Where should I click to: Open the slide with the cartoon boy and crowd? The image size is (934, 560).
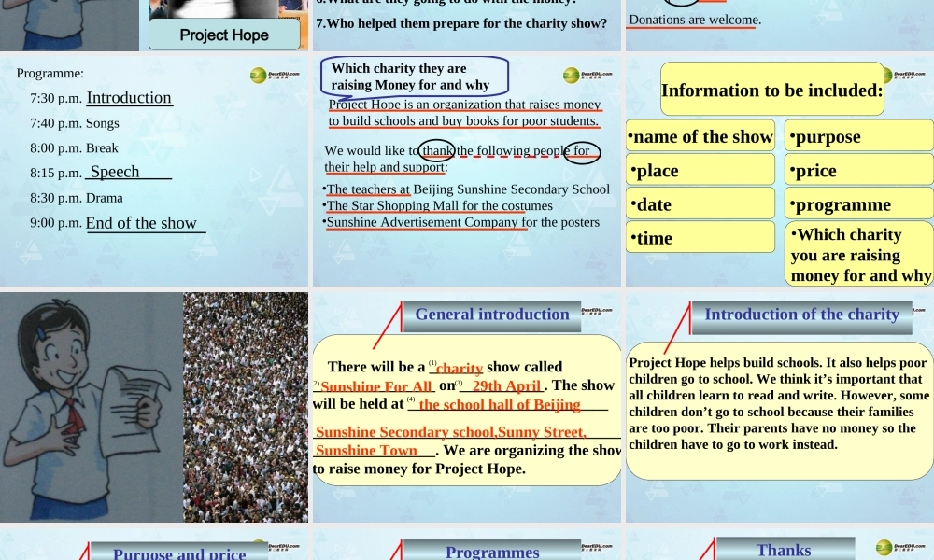click(154, 407)
